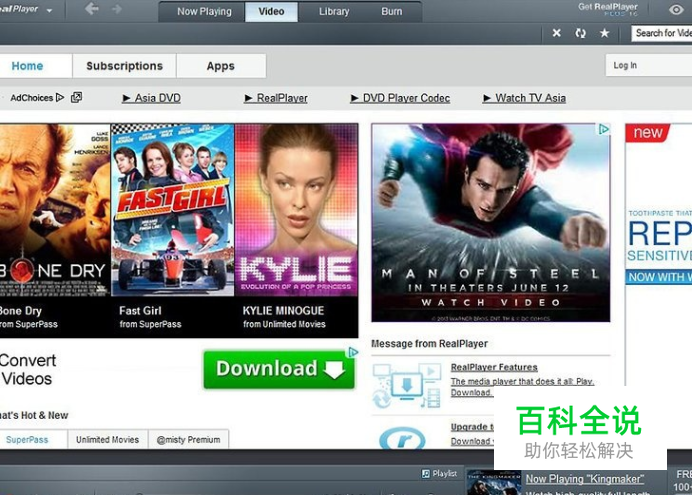Screen dimensions: 692x495
Task: Open the Now Playing "Kingmaker" link
Action: (585, 479)
